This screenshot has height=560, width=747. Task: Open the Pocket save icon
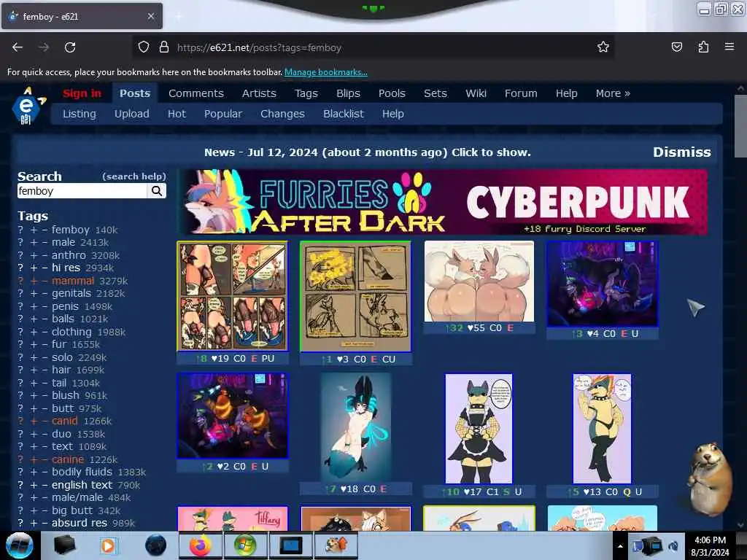(676, 47)
